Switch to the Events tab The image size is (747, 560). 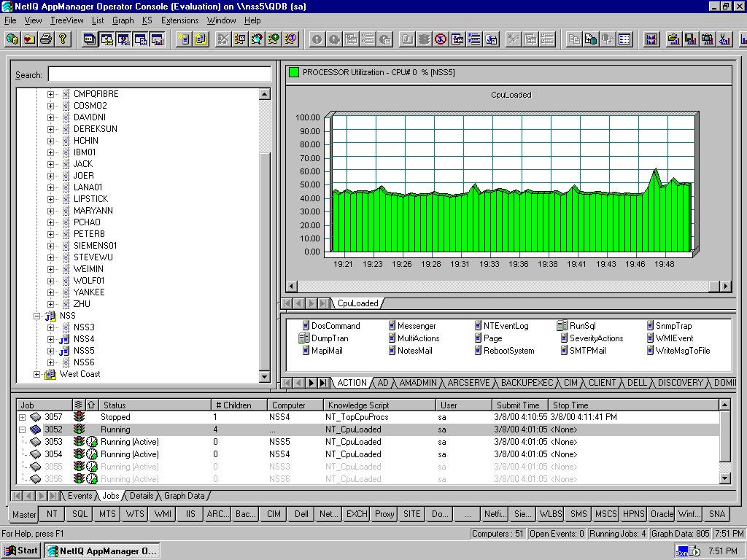(80, 496)
